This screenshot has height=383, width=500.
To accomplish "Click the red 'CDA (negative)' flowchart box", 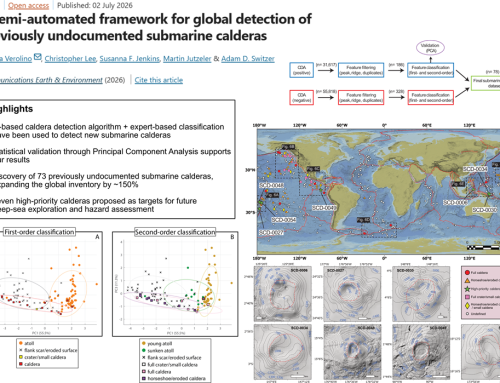I will coord(302,97).
